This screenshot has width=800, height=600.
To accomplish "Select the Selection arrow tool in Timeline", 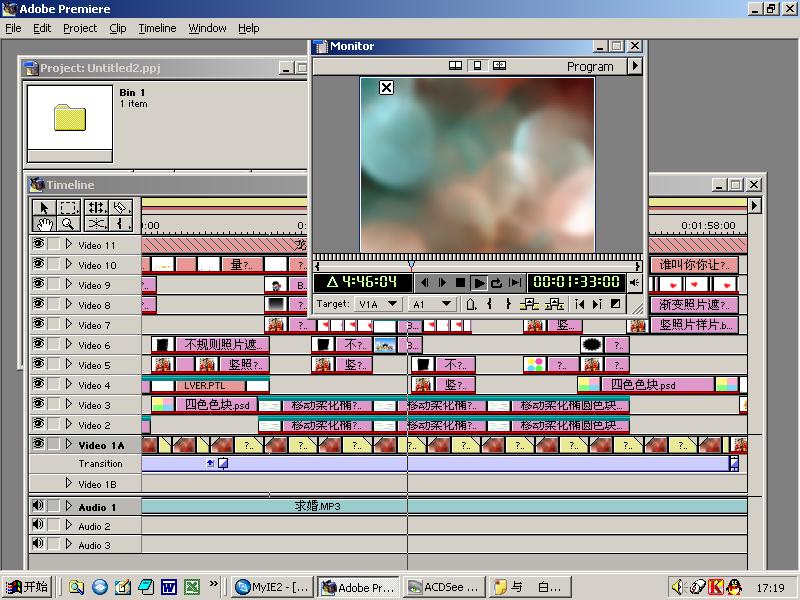I will 44,207.
